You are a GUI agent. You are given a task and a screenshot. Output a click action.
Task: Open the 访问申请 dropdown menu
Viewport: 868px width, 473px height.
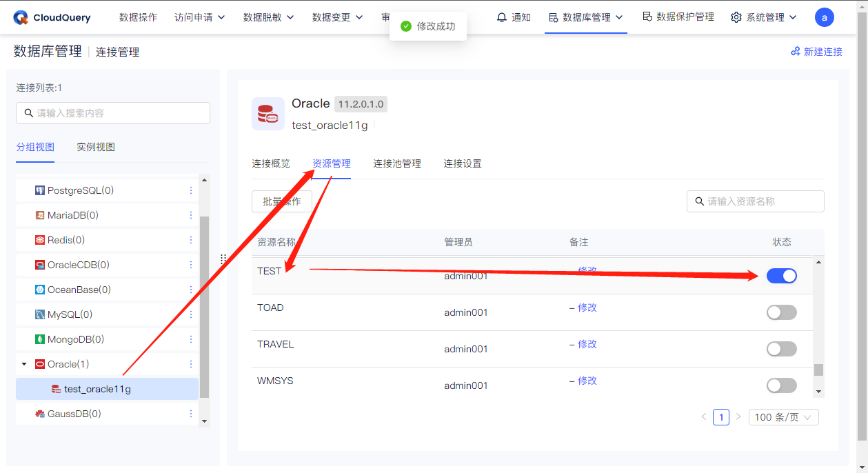point(200,17)
